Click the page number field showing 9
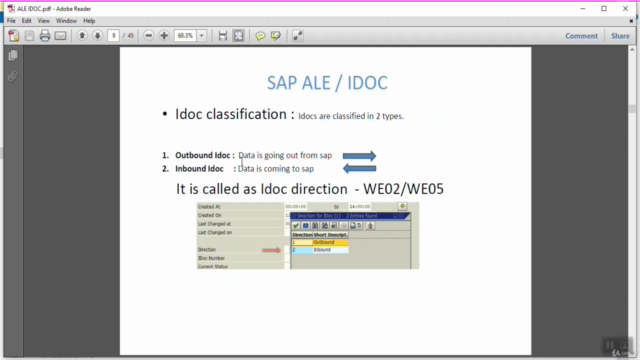 (113, 36)
